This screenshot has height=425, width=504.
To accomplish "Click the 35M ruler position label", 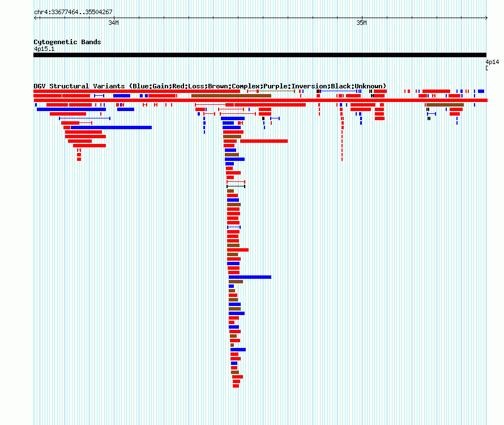I will pyautogui.click(x=362, y=23).
